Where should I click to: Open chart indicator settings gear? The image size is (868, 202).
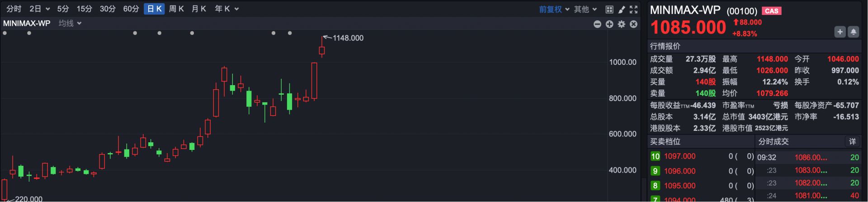click(622, 24)
